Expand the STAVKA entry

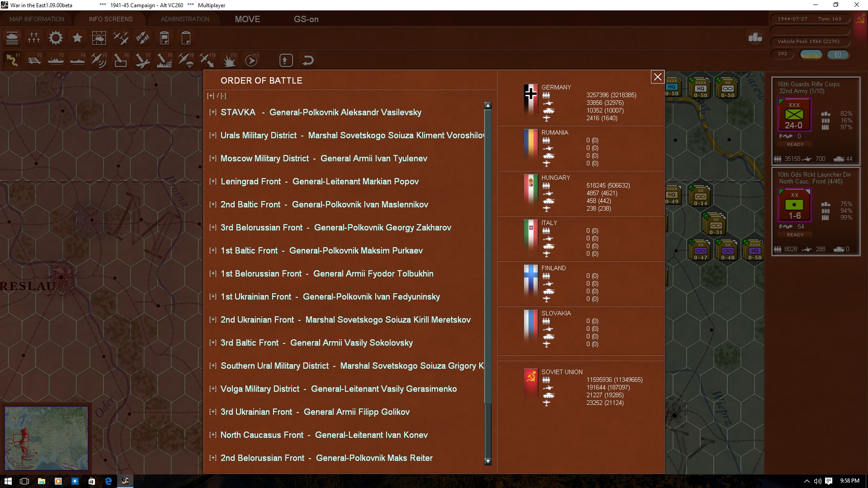pos(212,112)
